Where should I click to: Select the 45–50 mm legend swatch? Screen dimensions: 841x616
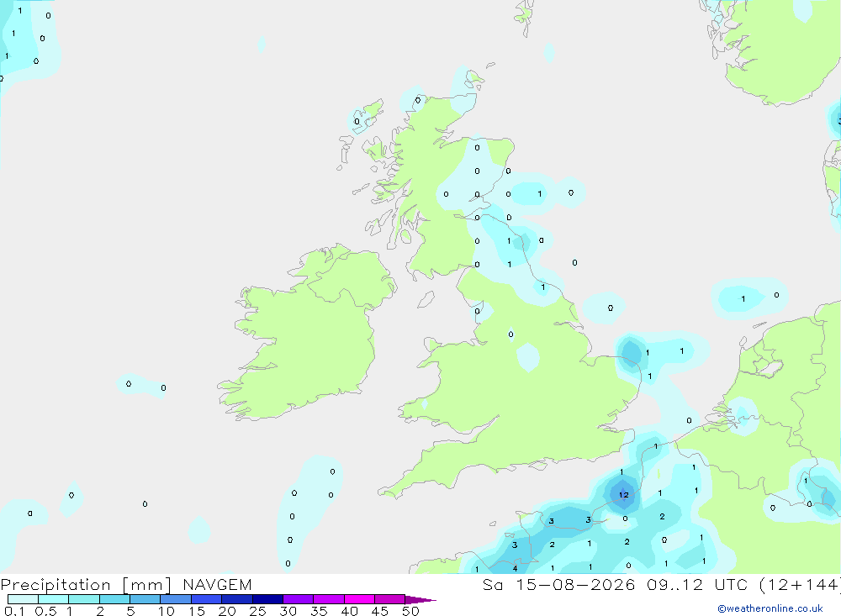point(390,599)
